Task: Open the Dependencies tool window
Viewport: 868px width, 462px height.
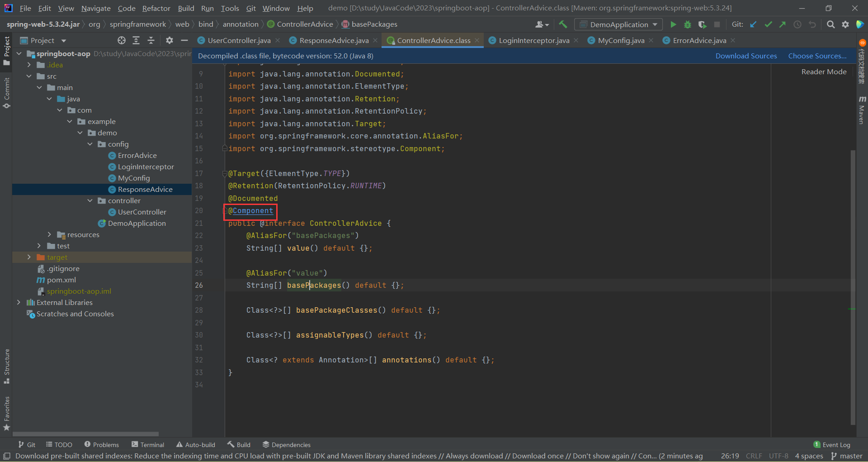Action: pyautogui.click(x=286, y=445)
